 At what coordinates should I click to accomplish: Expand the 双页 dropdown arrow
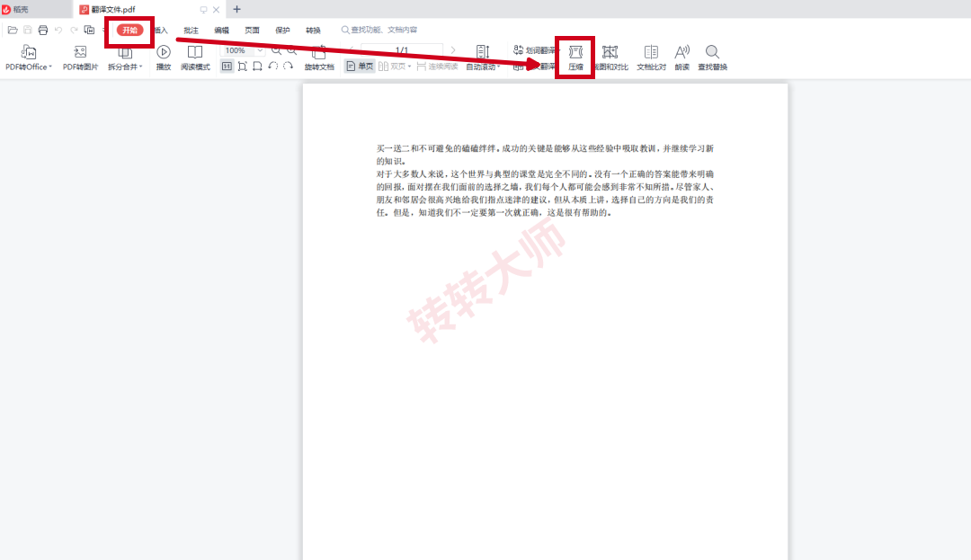coord(409,67)
